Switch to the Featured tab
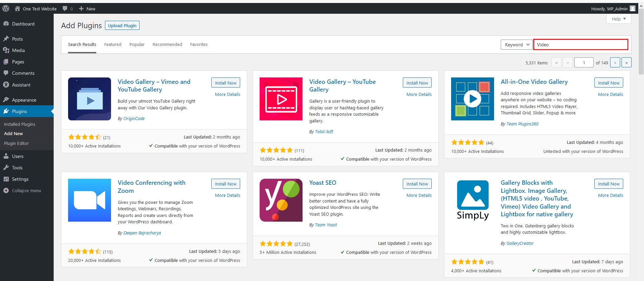This screenshot has height=281, width=644. coord(113,45)
